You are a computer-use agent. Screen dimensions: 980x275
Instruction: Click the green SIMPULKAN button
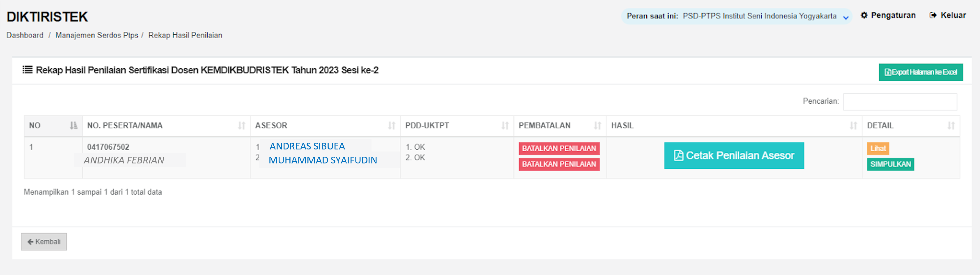(891, 164)
